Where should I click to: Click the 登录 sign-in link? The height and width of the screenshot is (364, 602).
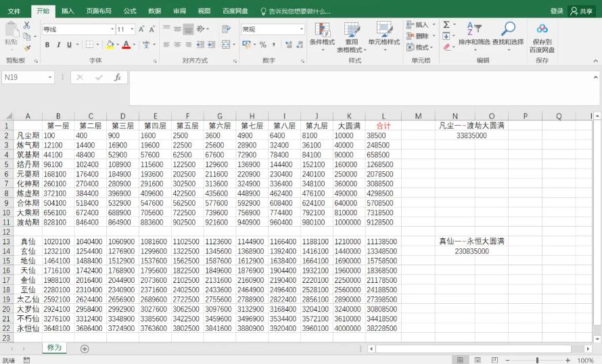point(557,11)
